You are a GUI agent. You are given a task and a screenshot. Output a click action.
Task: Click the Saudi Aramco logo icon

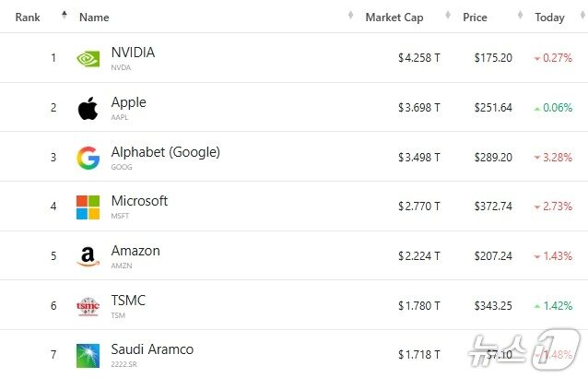click(88, 356)
